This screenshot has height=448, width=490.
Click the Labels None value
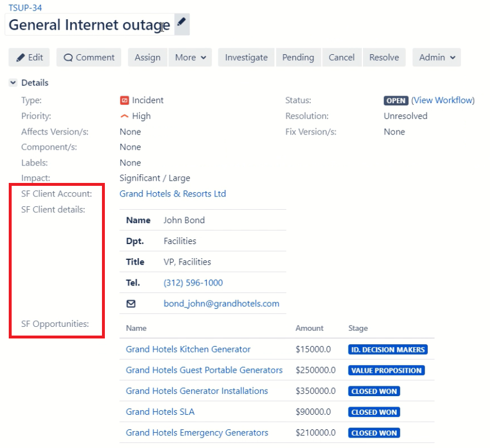[x=131, y=163]
